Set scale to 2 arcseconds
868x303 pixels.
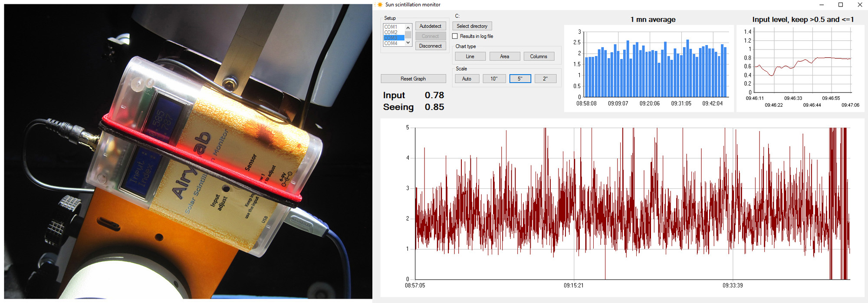pos(545,79)
